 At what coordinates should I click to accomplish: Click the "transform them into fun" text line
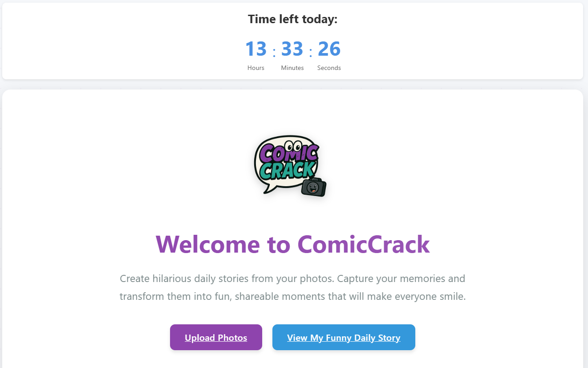point(292,296)
